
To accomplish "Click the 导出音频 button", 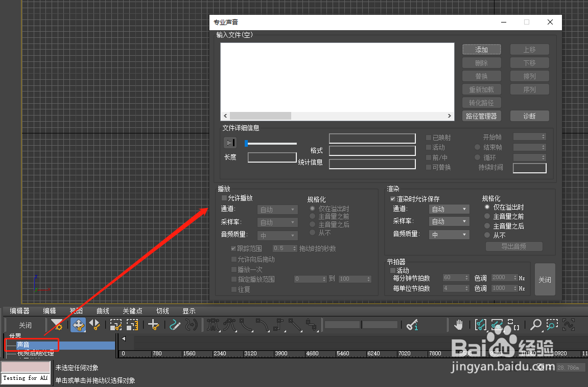I will coord(514,246).
